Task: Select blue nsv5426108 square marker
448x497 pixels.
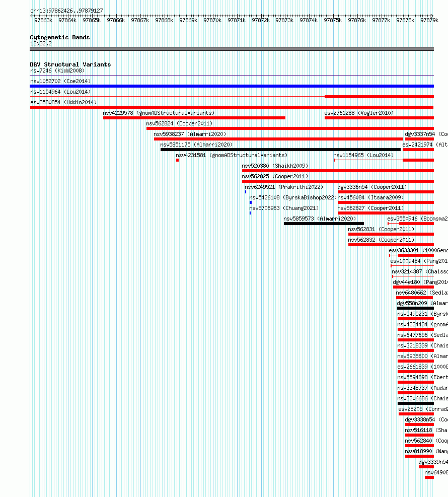Action: click(x=251, y=202)
